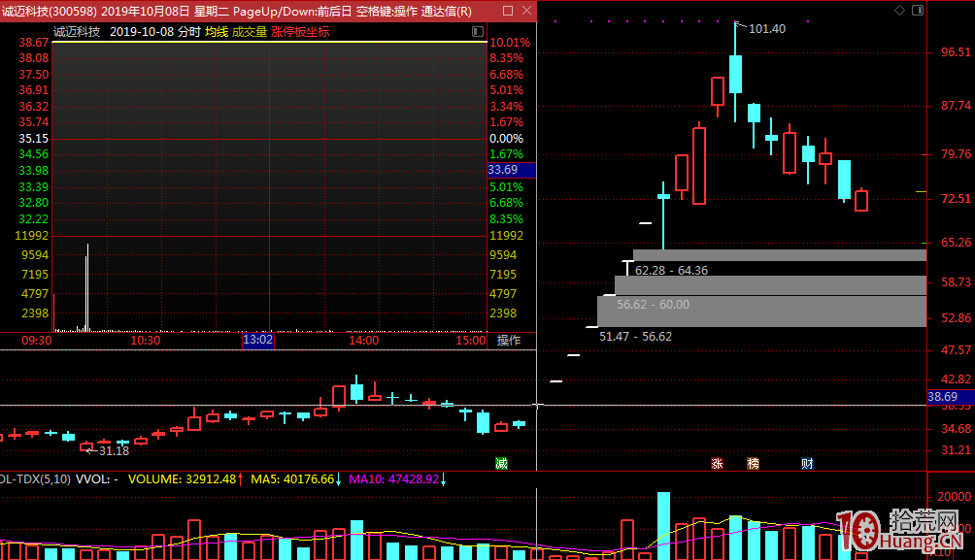Click the orange 榜 event marker
The image size is (975, 560).
click(753, 464)
